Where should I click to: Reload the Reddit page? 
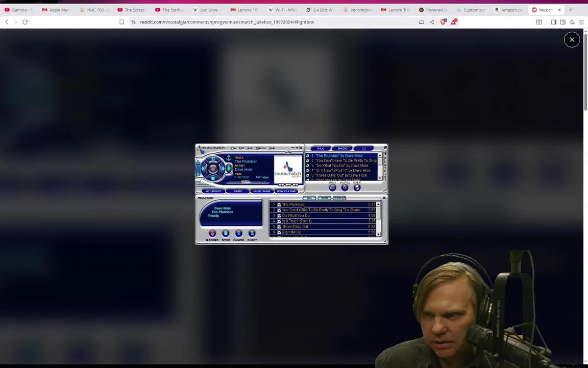coord(25,22)
